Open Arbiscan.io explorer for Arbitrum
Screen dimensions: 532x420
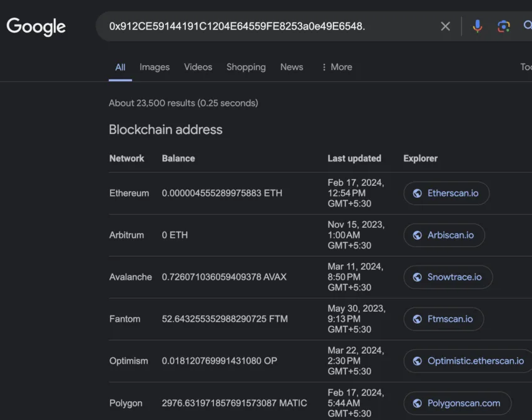[x=450, y=235]
